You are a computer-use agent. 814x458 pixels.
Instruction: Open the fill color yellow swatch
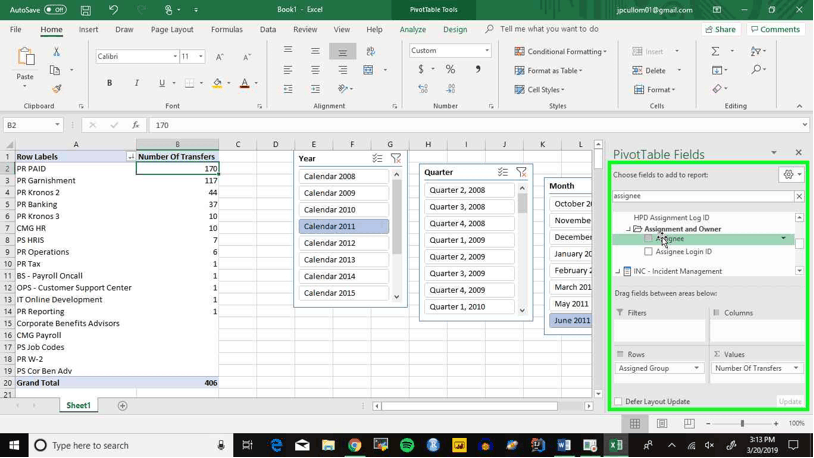point(217,83)
